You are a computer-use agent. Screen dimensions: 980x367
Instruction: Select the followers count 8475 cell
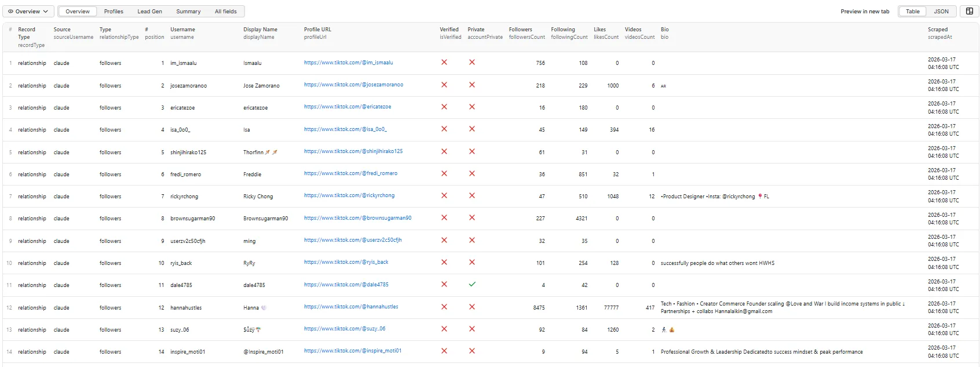tap(539, 308)
